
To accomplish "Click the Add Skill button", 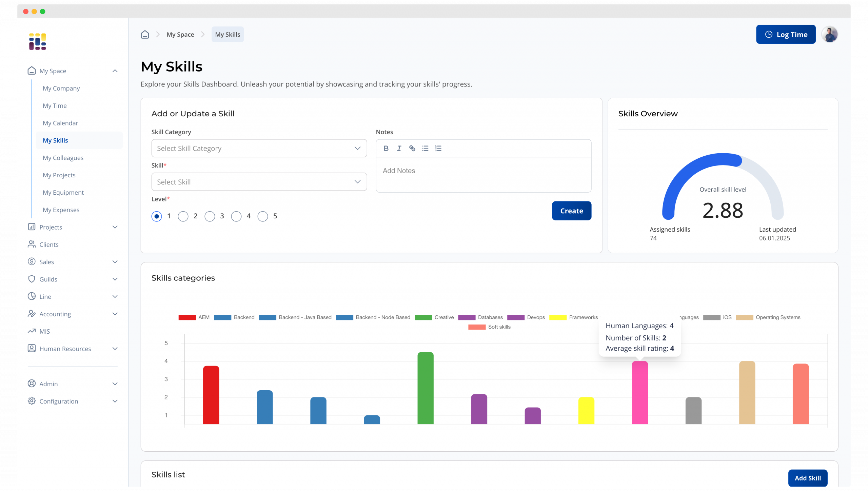I will 808,478.
